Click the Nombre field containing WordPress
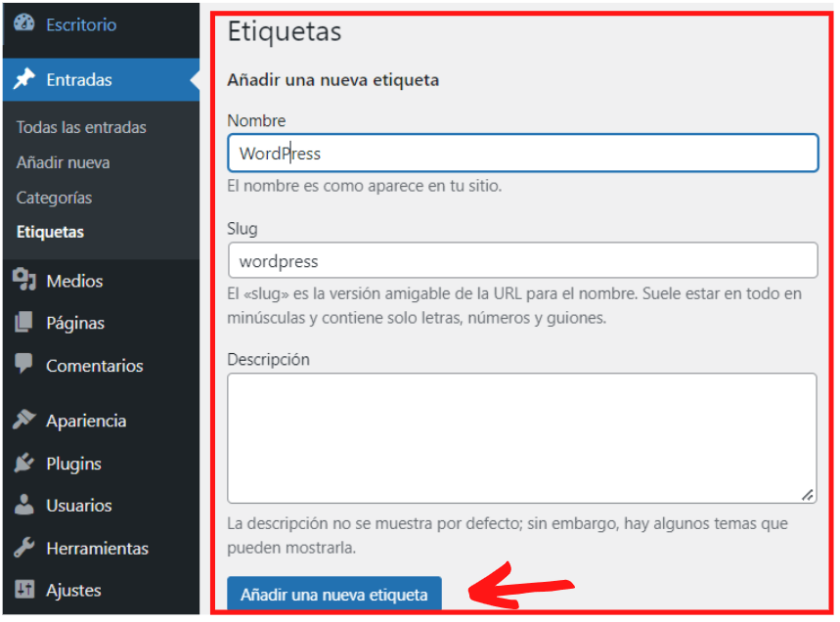840x622 pixels. point(523,154)
